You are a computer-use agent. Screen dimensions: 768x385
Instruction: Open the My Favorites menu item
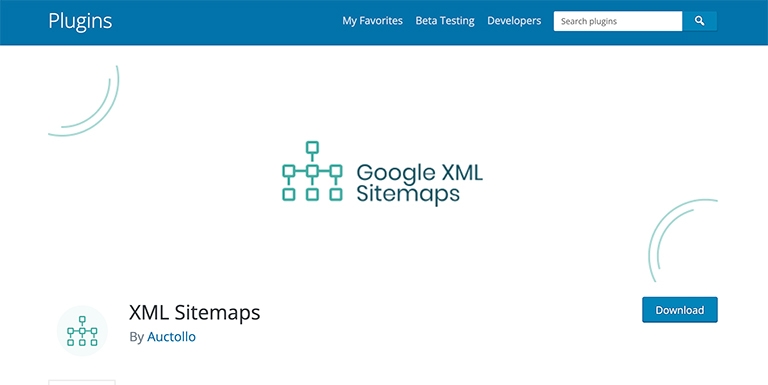point(372,21)
